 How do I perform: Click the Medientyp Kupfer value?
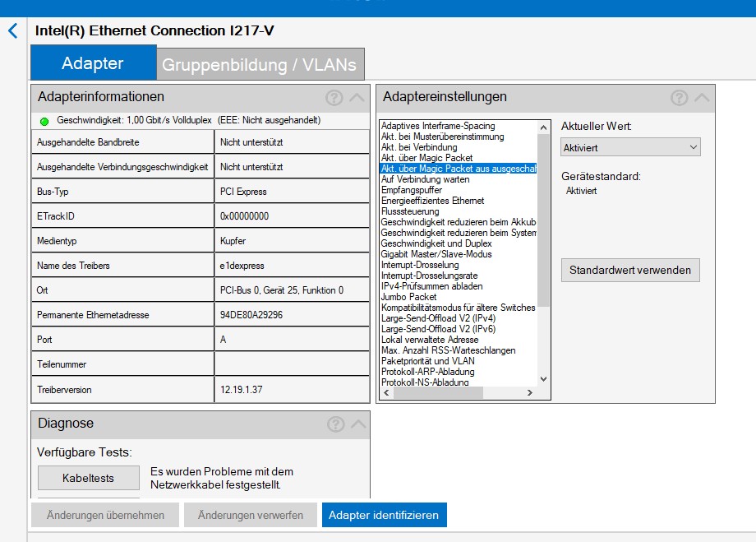click(x=233, y=241)
